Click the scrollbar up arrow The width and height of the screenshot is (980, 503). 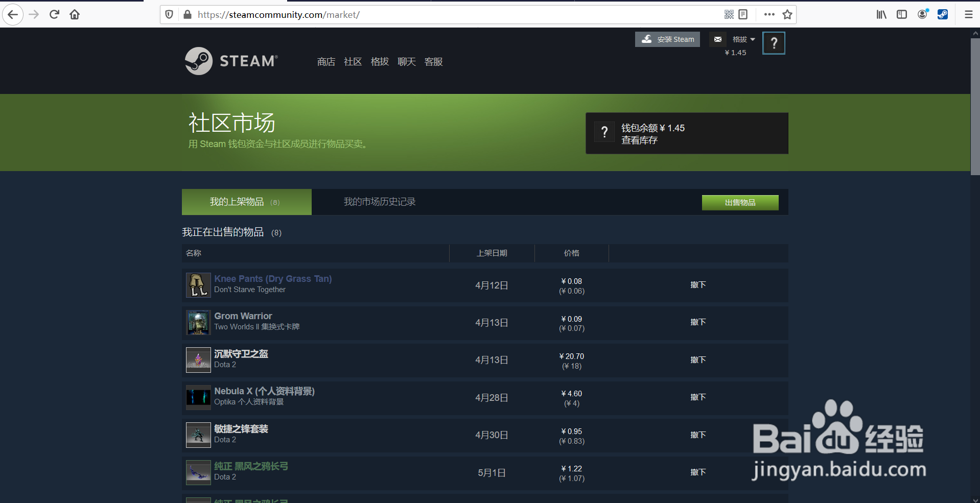coord(975,33)
